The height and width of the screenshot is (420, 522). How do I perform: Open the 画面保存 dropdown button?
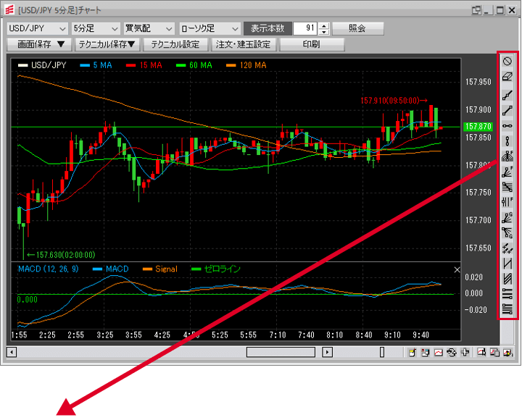coord(40,45)
